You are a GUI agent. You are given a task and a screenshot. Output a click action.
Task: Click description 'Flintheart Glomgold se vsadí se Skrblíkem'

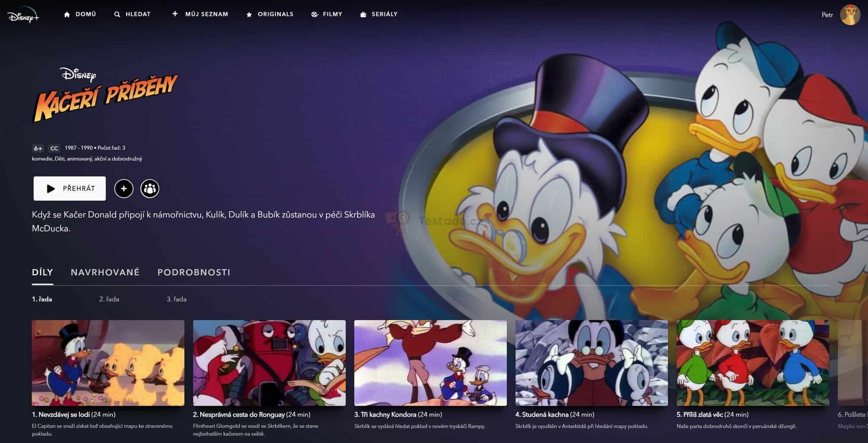tap(256, 430)
